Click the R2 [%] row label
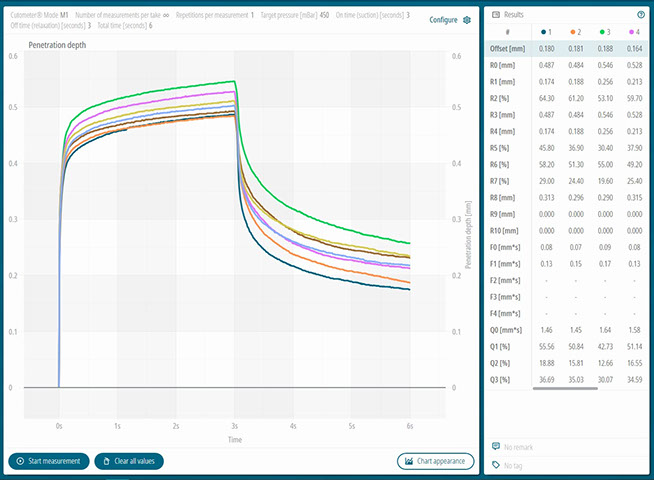Image resolution: width=654 pixels, height=480 pixels. tap(502, 98)
